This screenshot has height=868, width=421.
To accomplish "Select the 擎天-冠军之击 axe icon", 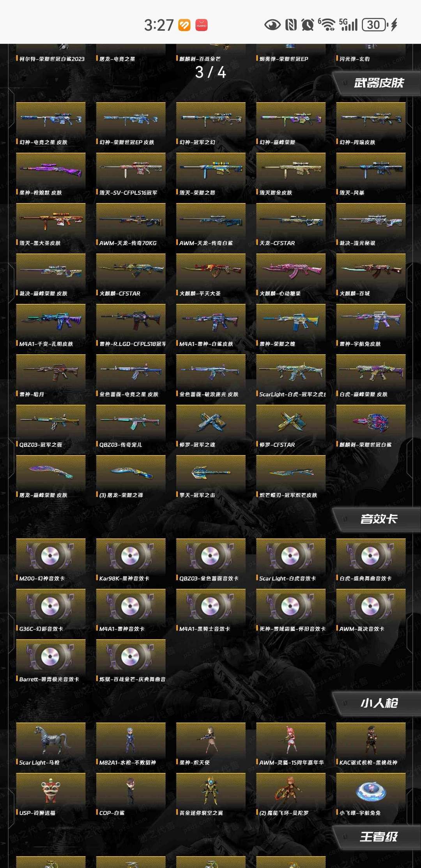I will [x=211, y=471].
